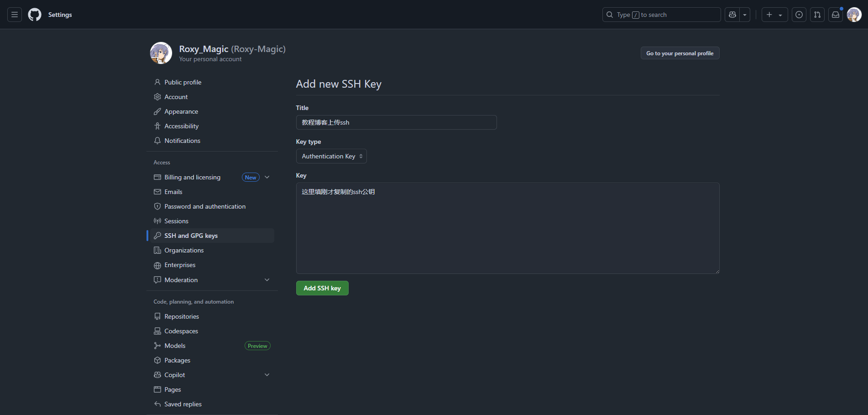Screen dimensions: 868x415
Task: Click the Add SSH key button
Action: pyautogui.click(x=322, y=288)
